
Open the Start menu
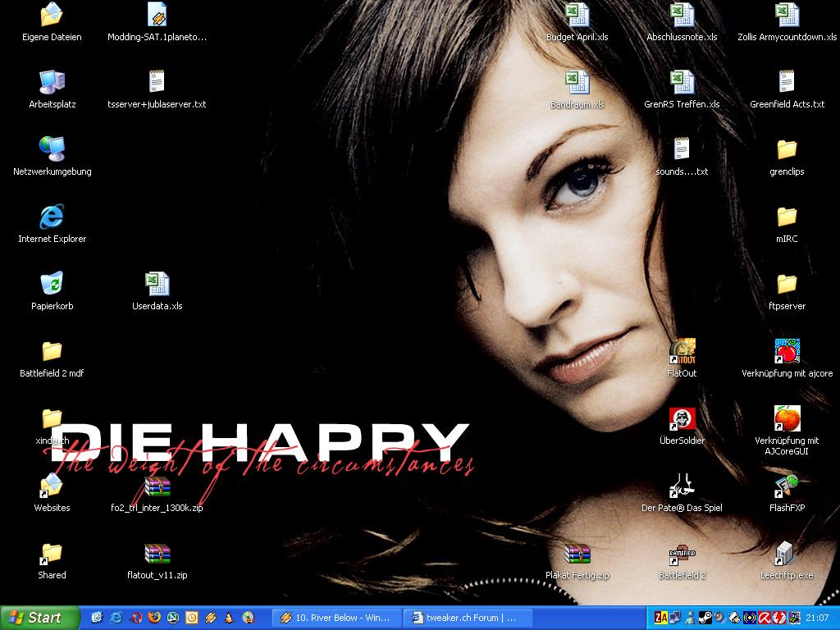coord(39,618)
